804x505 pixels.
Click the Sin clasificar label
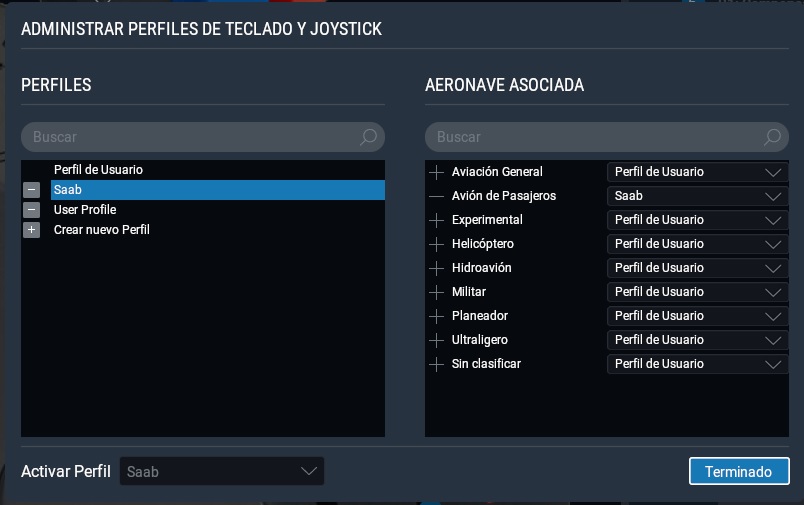[486, 364]
